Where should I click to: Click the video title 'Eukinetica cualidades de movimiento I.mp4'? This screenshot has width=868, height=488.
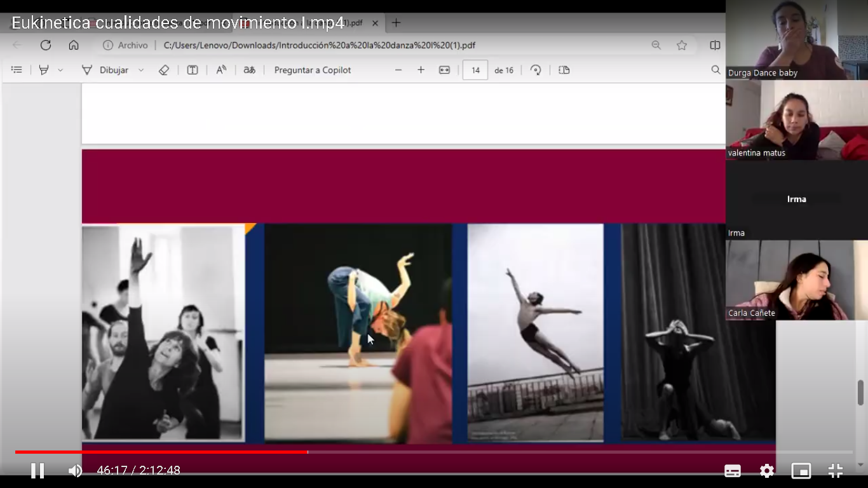pyautogui.click(x=178, y=23)
